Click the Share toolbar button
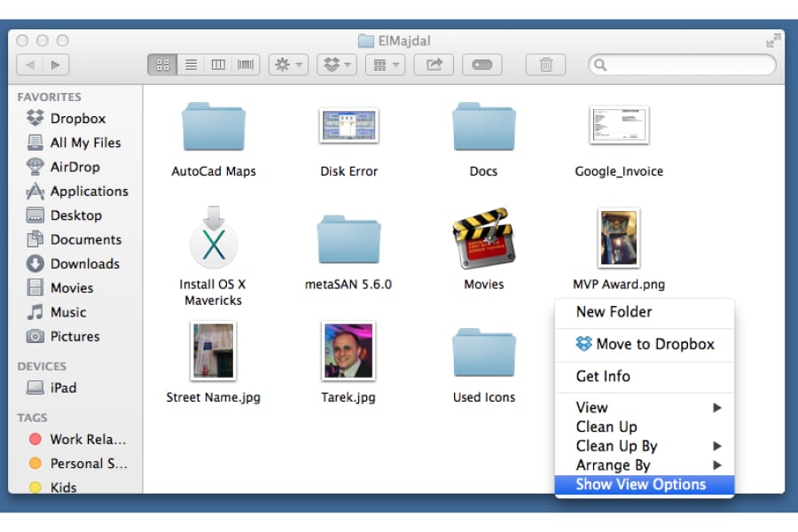 tap(434, 65)
